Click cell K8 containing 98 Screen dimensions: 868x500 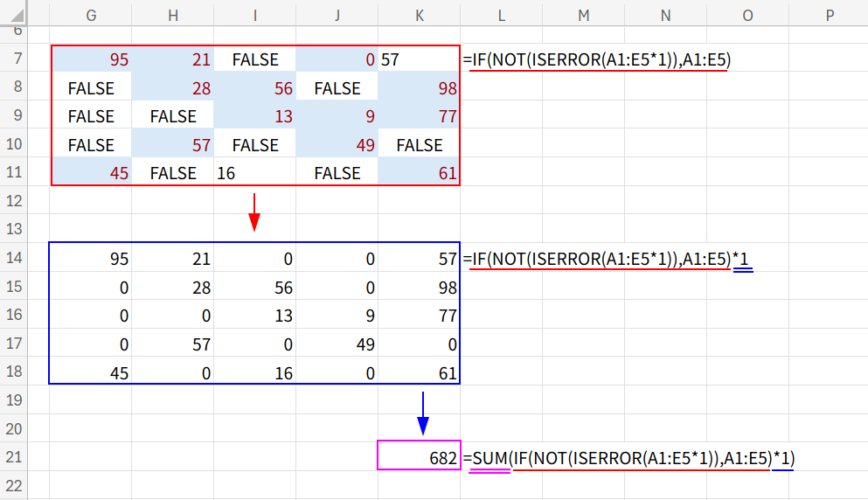[x=420, y=88]
